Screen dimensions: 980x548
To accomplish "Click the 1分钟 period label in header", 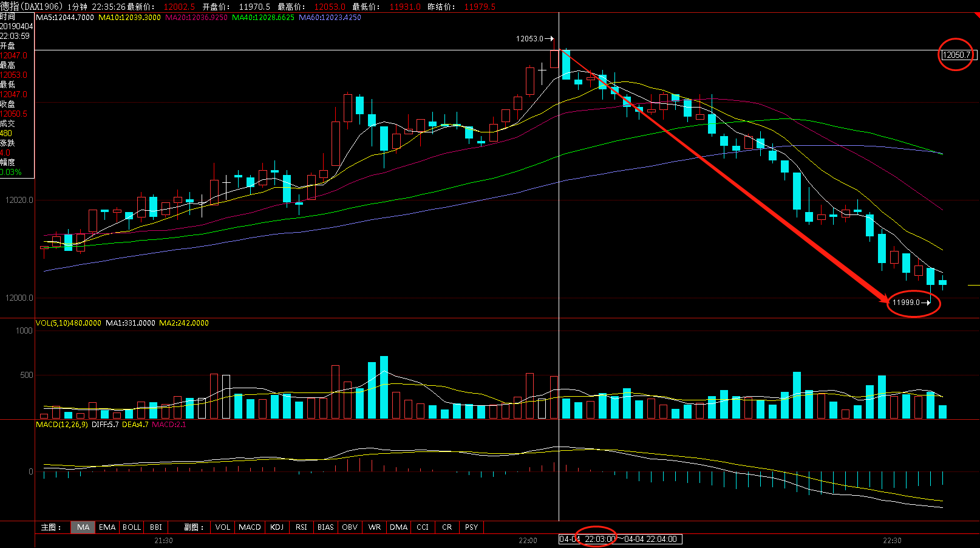I will (x=77, y=7).
